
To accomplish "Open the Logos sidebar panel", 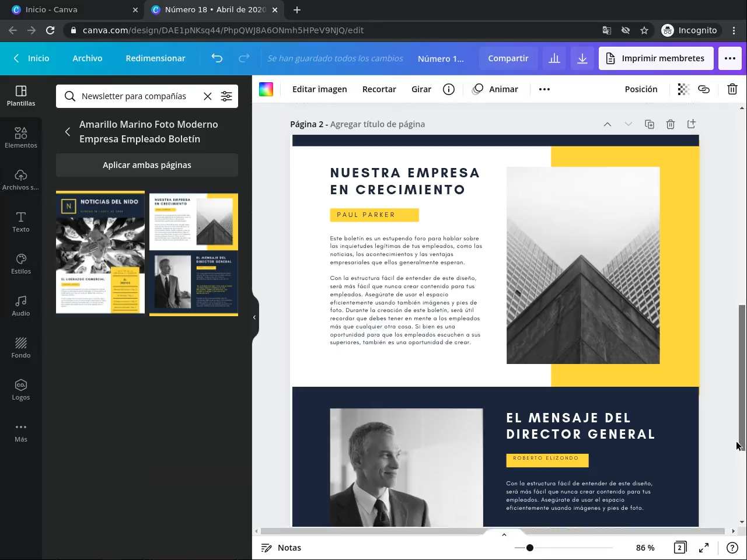I will point(21,390).
